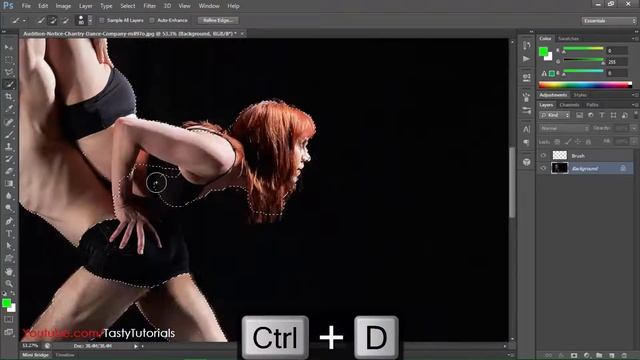Image resolution: width=640 pixels, height=360 pixels.
Task: Select the Eraser tool
Action: pos(9,171)
